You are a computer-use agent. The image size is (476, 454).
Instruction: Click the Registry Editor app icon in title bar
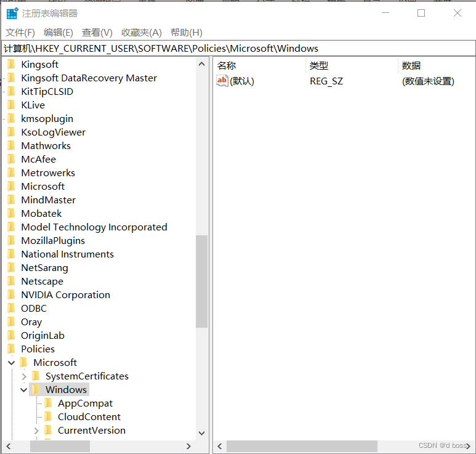click(12, 14)
